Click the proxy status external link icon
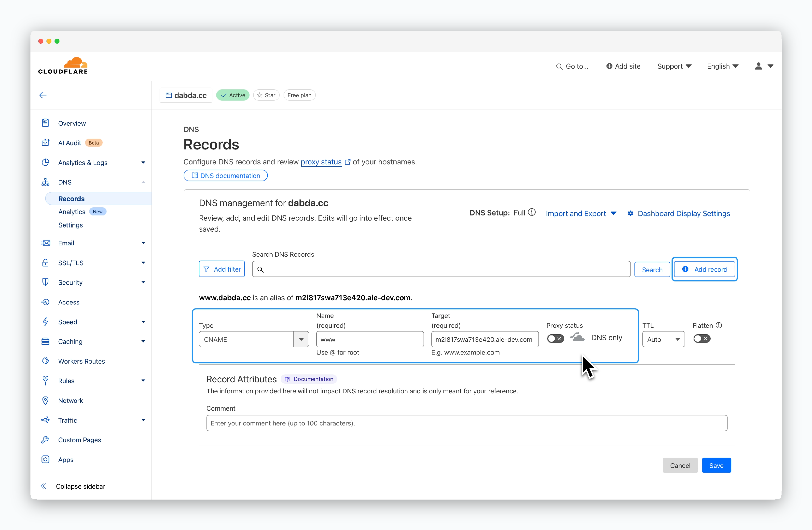Screen dimensions: 812x530 [348, 162]
